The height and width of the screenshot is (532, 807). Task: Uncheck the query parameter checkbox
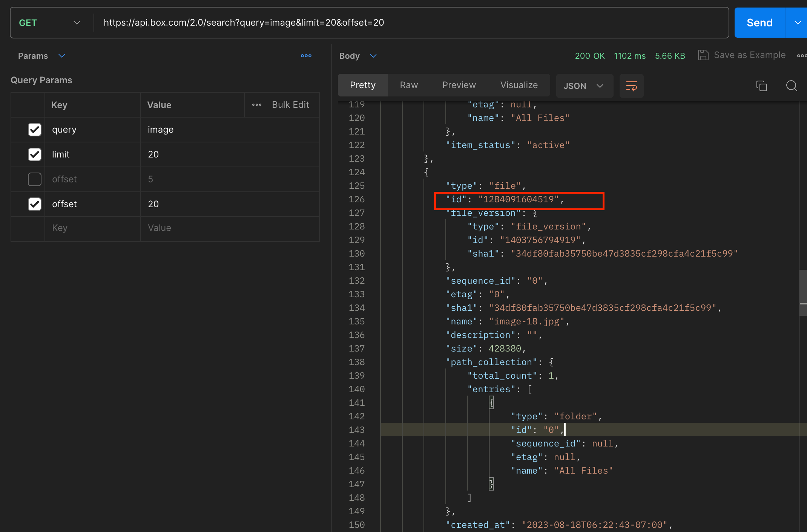click(35, 130)
